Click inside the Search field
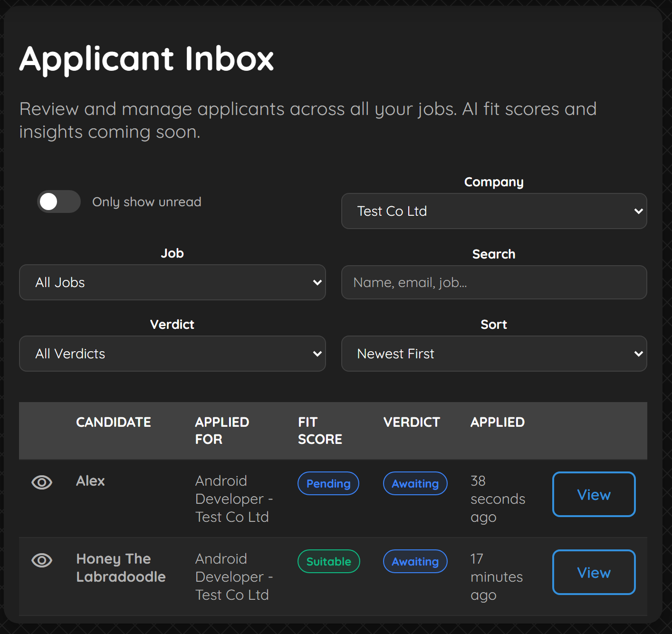The height and width of the screenshot is (634, 672). pyautogui.click(x=494, y=282)
